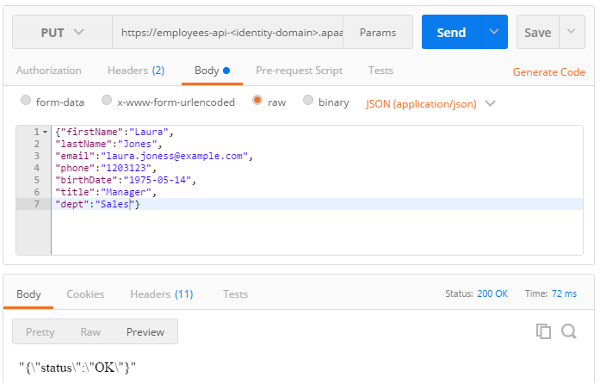Click the "dept":"Sales" line

click(98, 204)
